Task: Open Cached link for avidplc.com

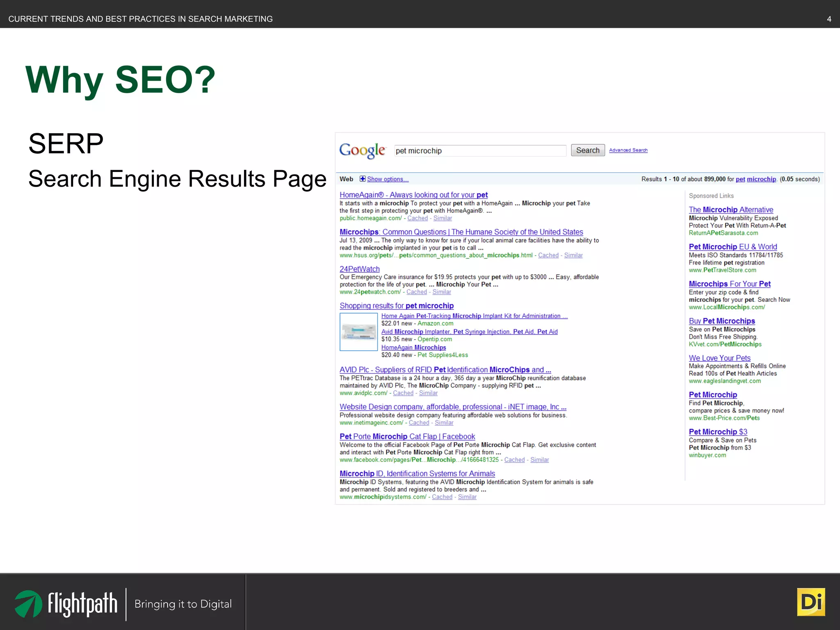Action: [x=403, y=393]
